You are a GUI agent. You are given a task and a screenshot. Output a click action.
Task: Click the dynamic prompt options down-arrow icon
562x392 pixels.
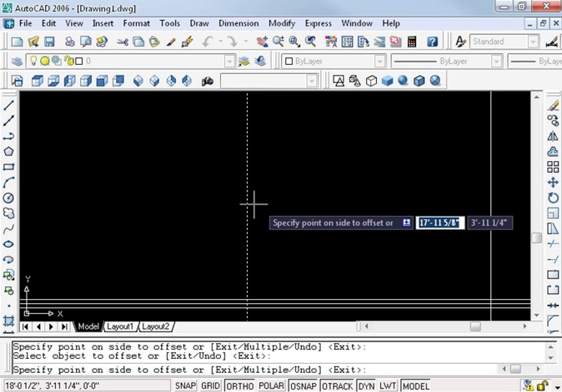[x=406, y=223]
